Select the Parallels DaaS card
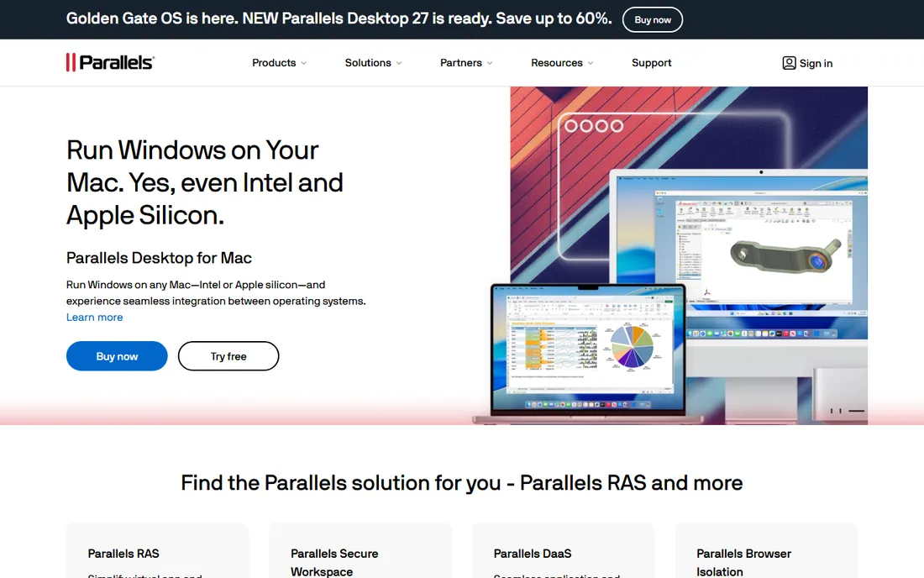The height and width of the screenshot is (578, 924). 564,551
